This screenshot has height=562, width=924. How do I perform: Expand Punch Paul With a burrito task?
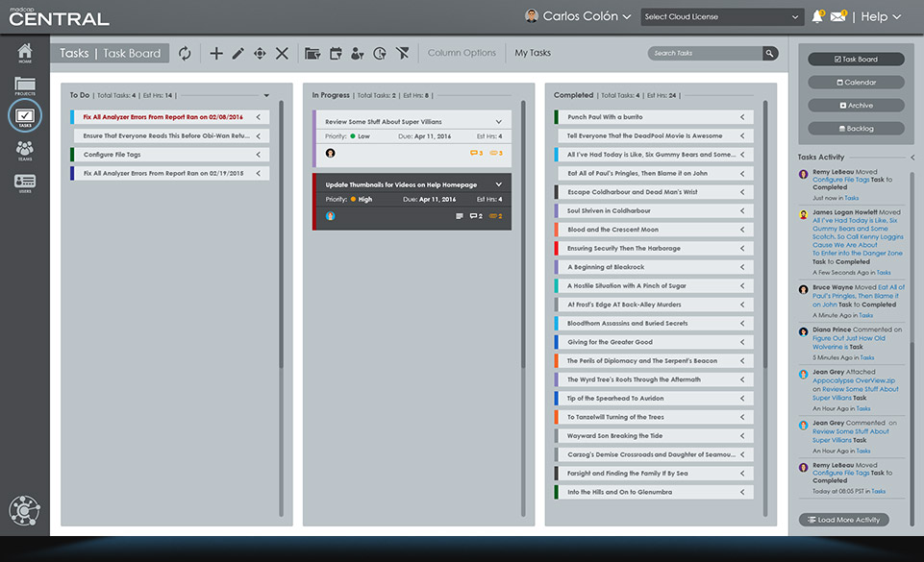pyautogui.click(x=742, y=117)
